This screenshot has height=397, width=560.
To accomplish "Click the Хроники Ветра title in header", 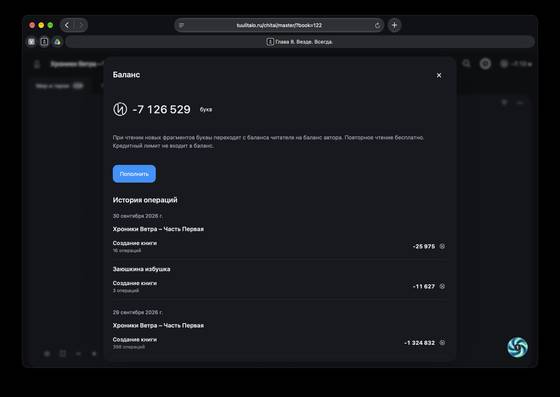I will (x=76, y=64).
